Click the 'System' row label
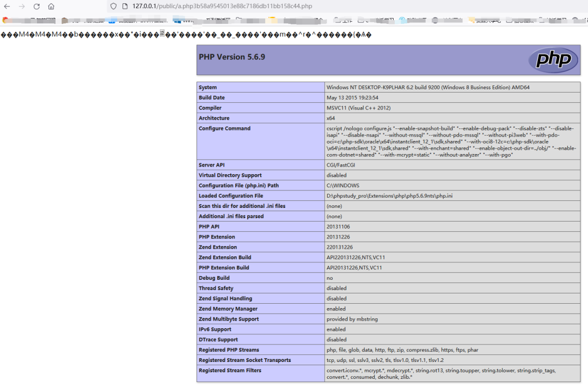This screenshot has width=588, height=387. [x=208, y=88]
